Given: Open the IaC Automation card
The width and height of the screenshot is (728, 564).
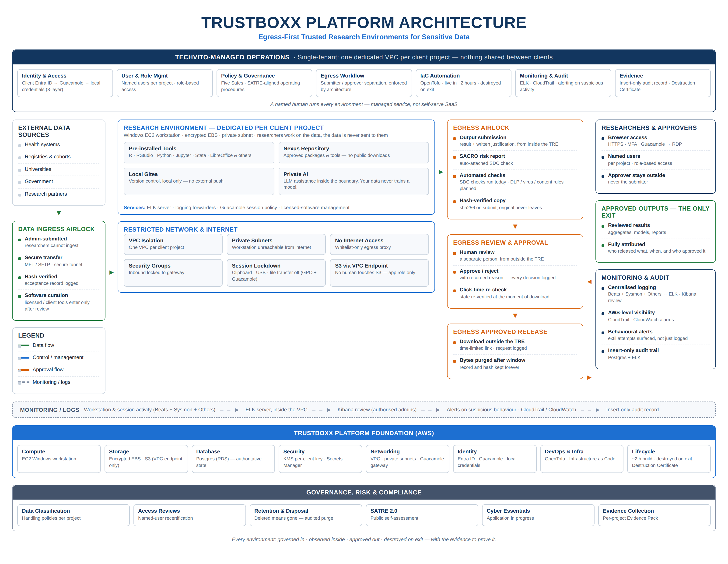Looking at the screenshot, I should [463, 83].
